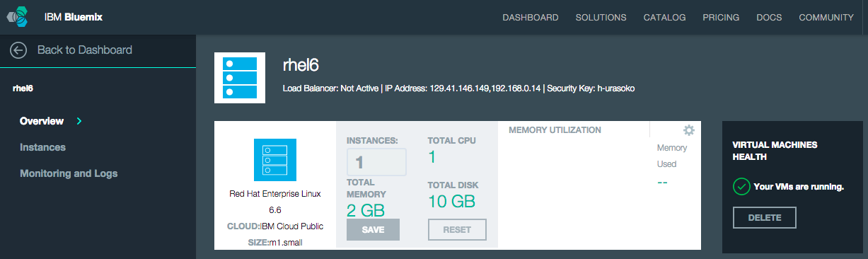Go to the Dashboard menu
Image resolution: width=868 pixels, height=259 pixels.
(531, 18)
